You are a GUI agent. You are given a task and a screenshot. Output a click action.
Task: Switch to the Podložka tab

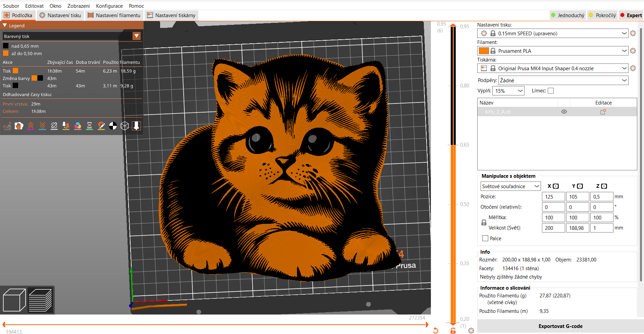point(18,15)
